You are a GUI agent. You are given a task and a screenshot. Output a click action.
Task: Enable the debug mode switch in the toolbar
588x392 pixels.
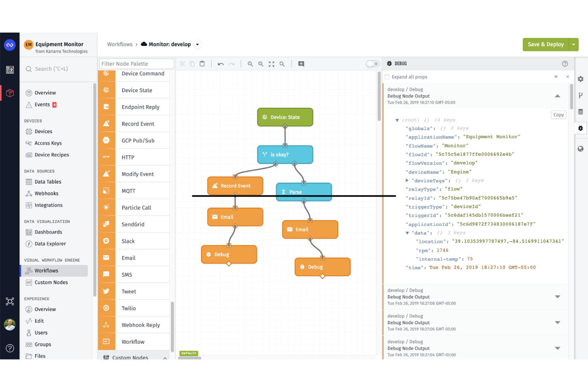pyautogui.click(x=373, y=64)
